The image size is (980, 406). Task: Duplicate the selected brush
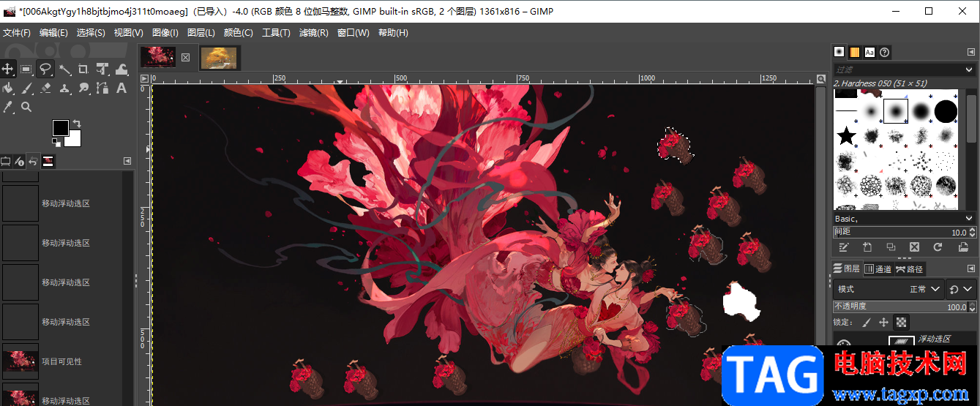click(891, 247)
